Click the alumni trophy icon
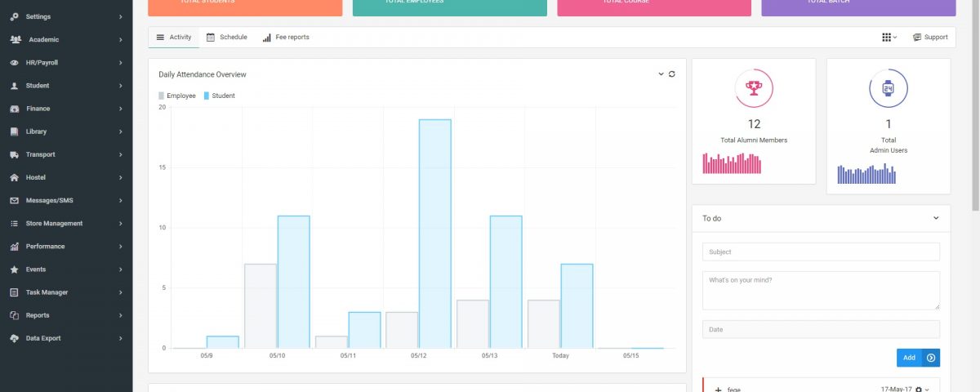The height and width of the screenshot is (392, 980). pyautogui.click(x=753, y=88)
